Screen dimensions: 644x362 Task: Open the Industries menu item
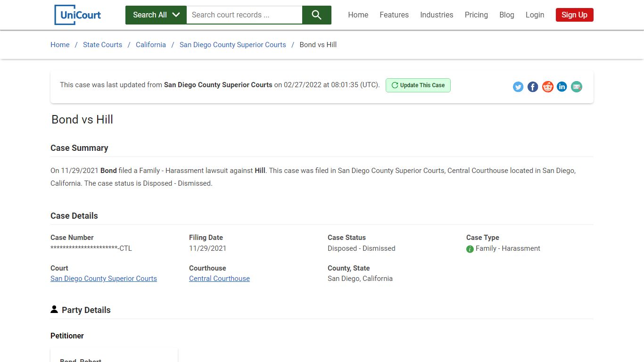click(437, 15)
